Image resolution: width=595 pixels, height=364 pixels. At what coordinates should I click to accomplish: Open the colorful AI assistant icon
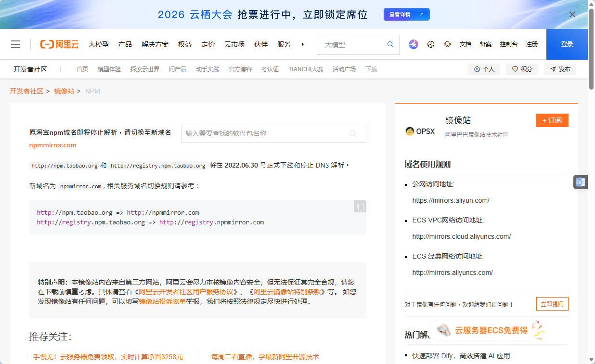[414, 44]
